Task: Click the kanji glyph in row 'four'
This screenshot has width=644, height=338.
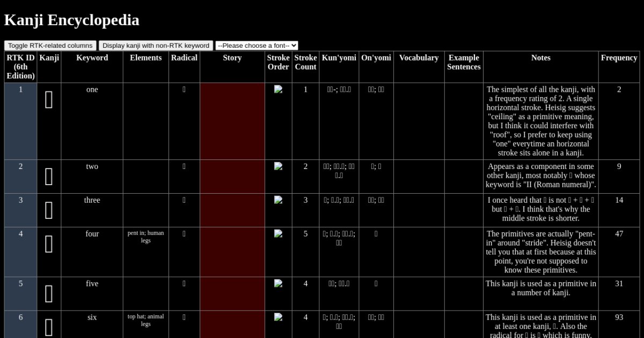Action: tap(49, 244)
